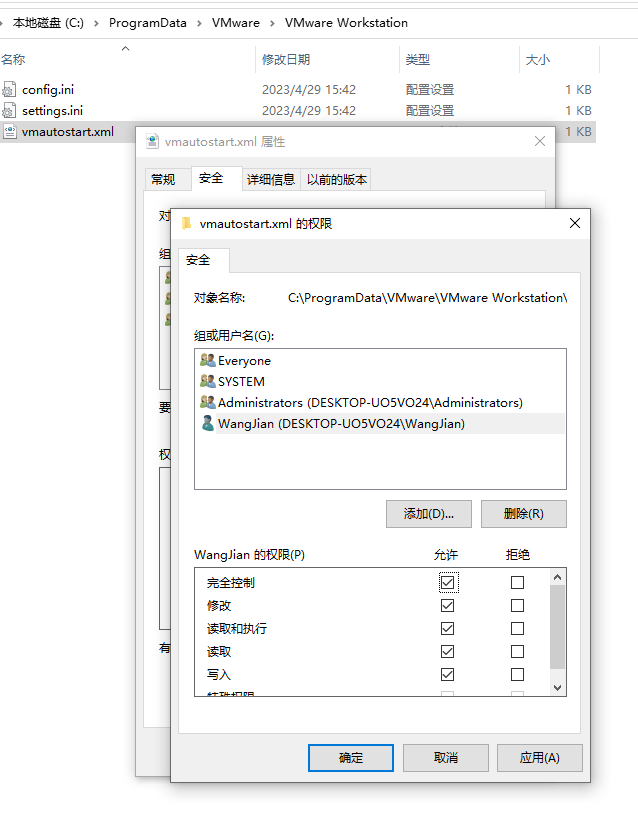The width and height of the screenshot is (638, 831).
Task: Check deny 完全控制 checkbox
Action: point(517,582)
